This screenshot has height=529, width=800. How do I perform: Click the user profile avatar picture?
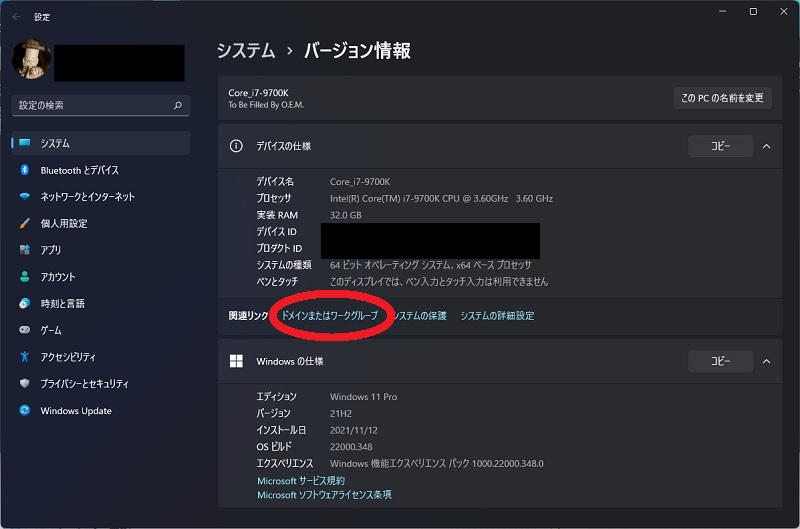(x=32, y=59)
